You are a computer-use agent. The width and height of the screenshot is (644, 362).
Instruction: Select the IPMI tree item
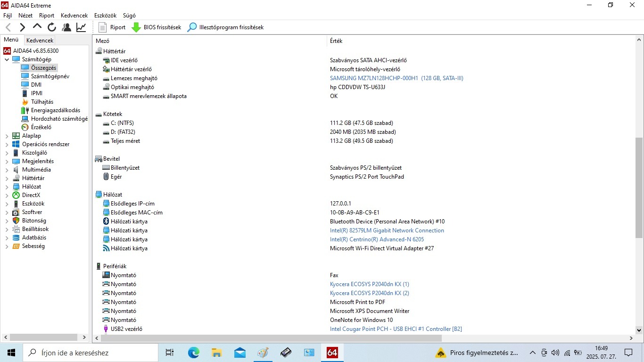(32, 93)
